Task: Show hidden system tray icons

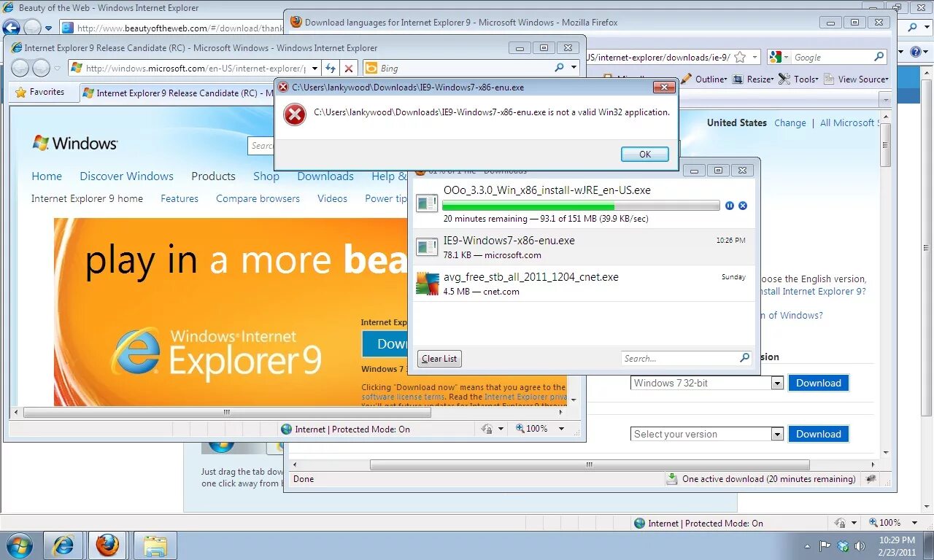Action: click(x=807, y=545)
